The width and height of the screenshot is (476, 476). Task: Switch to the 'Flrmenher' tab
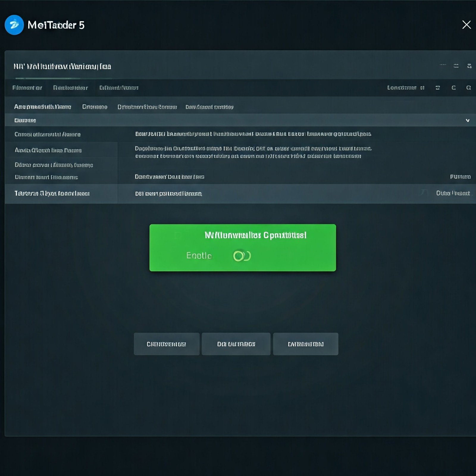[x=27, y=88]
